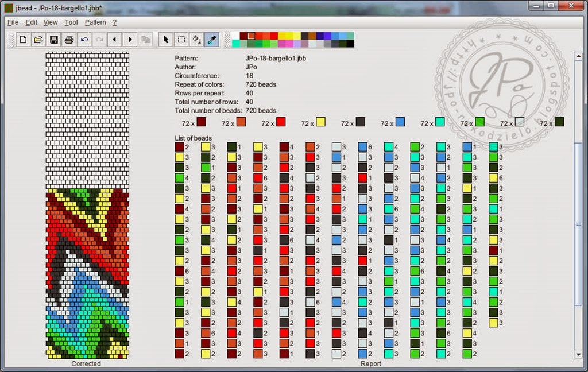Choose the black swatch in the palette

tap(350, 44)
